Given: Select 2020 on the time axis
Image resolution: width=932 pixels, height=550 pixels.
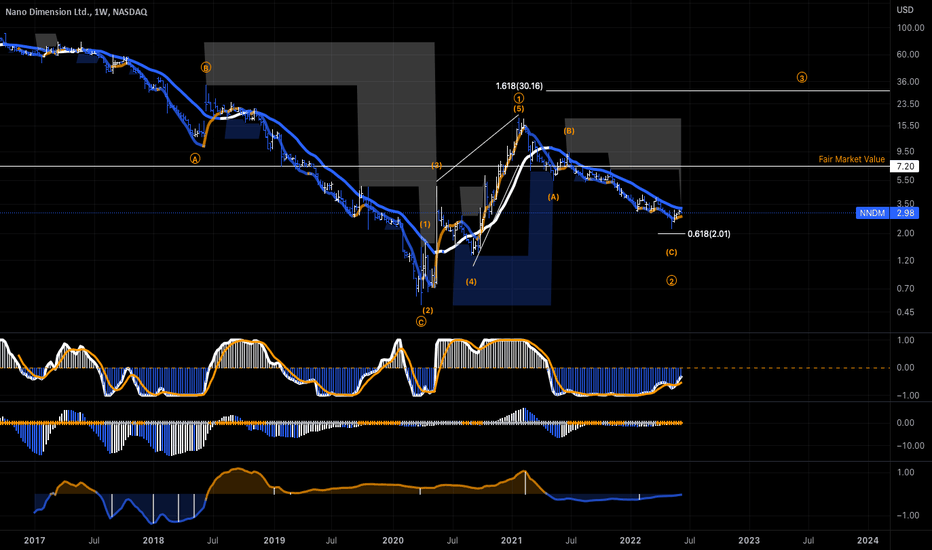Looking at the screenshot, I should click(x=392, y=540).
